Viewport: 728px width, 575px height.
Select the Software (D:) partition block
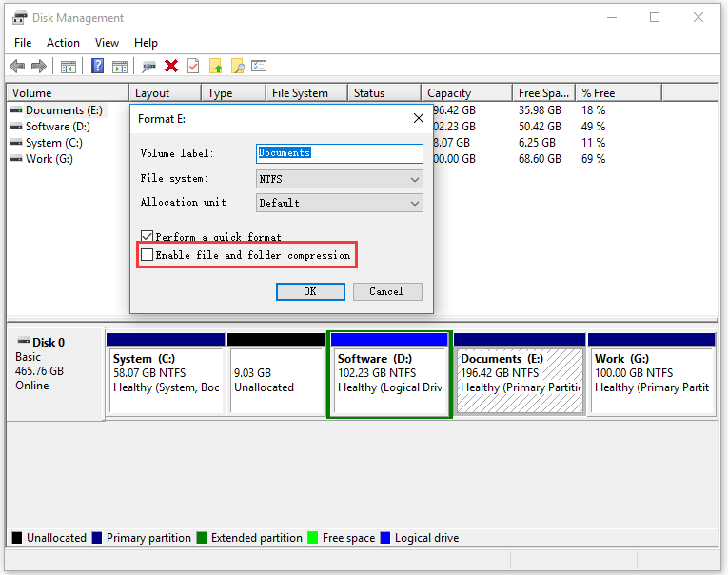pos(389,374)
